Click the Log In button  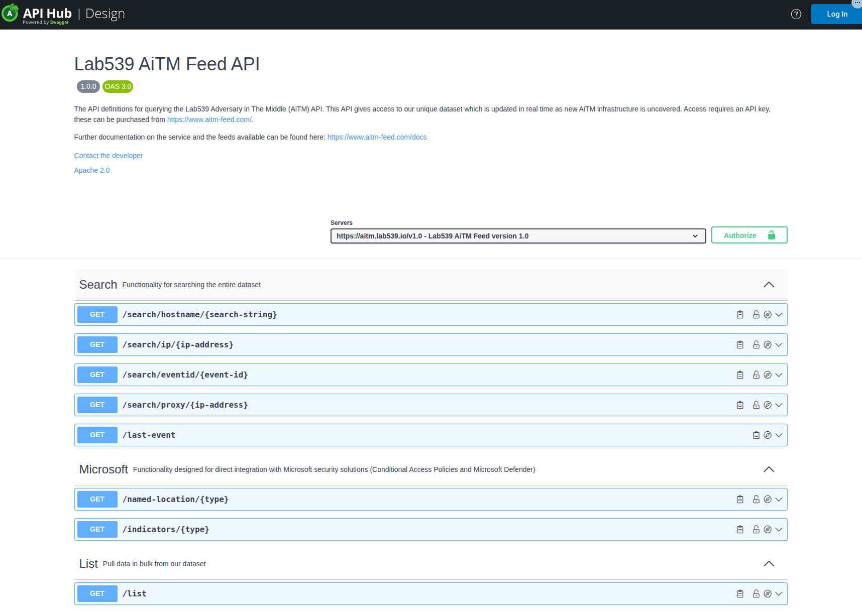(x=836, y=14)
